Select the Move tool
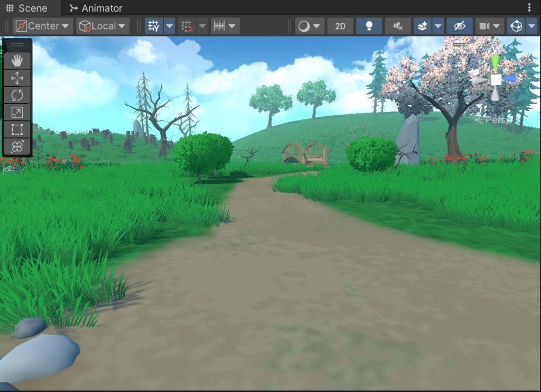This screenshot has height=392, width=541. click(17, 78)
